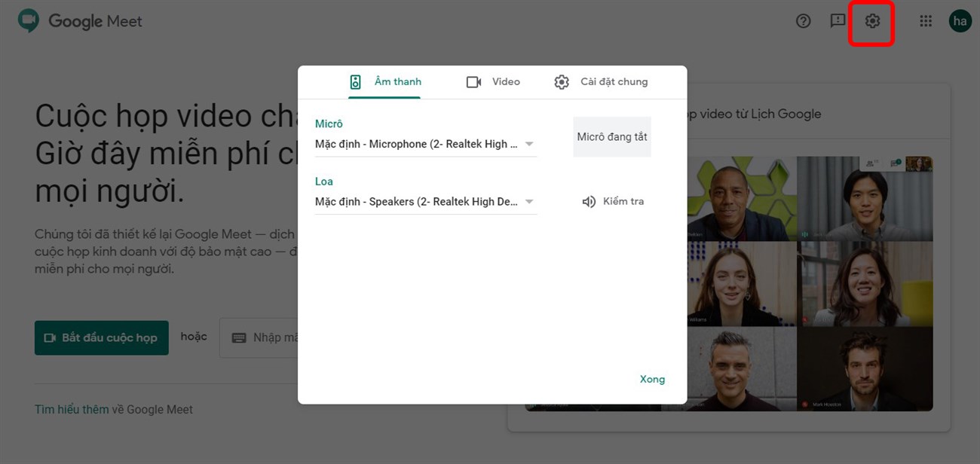This screenshot has height=464, width=980.
Task: Click the Loa section label
Action: point(323,182)
